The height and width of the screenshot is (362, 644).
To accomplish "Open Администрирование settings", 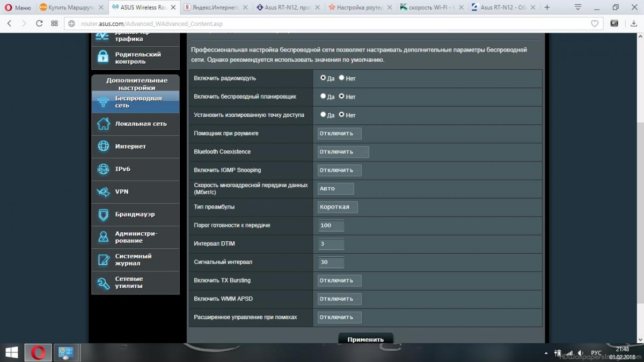I will point(135,237).
